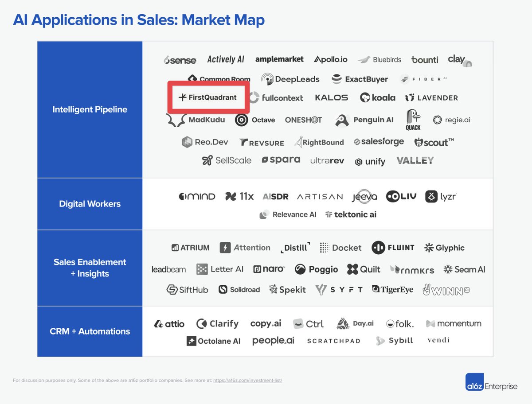Select the Clarify logo
The width and height of the screenshot is (532, 404).
pyautogui.click(x=217, y=324)
